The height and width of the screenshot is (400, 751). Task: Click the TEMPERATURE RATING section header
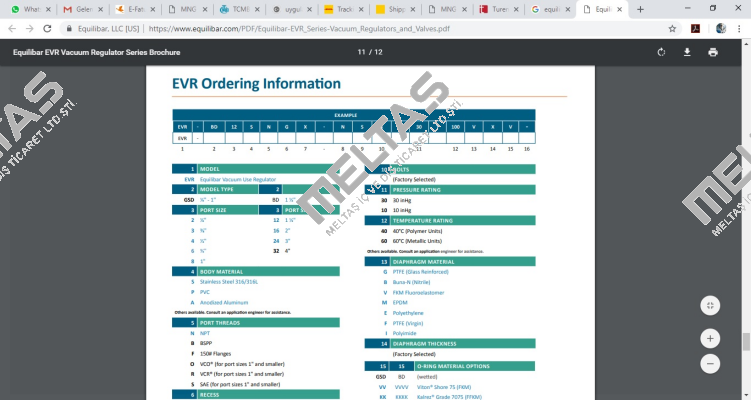pyautogui.click(x=450, y=221)
